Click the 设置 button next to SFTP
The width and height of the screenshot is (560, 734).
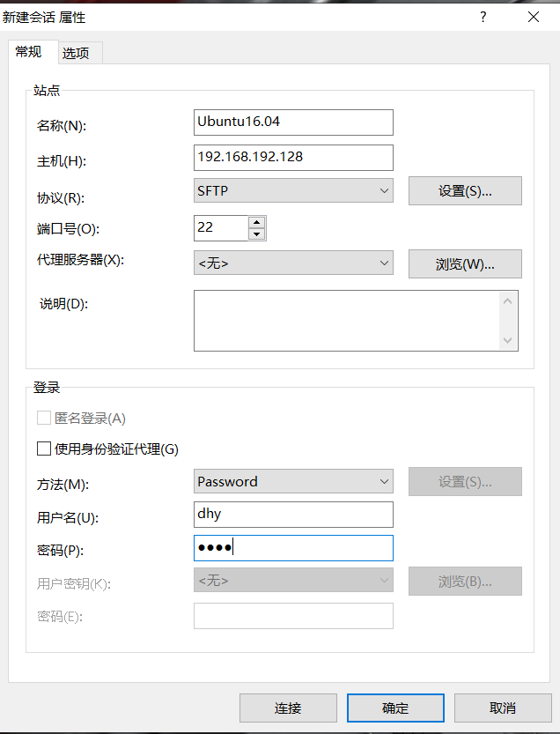click(465, 190)
